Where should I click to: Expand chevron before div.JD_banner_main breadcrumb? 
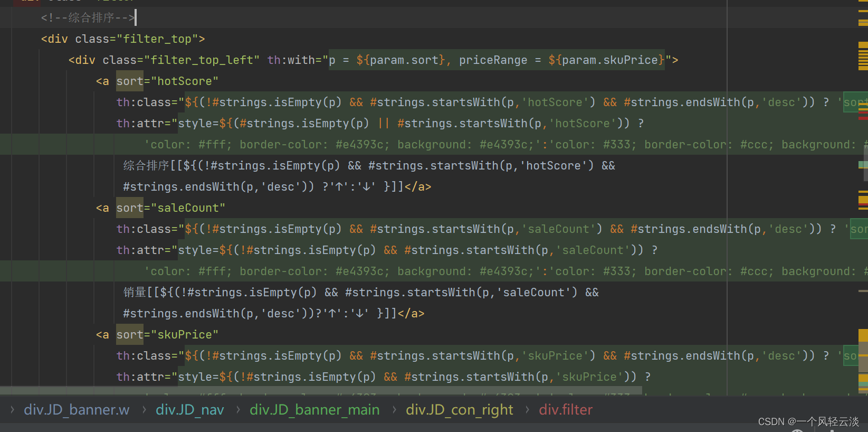click(237, 410)
